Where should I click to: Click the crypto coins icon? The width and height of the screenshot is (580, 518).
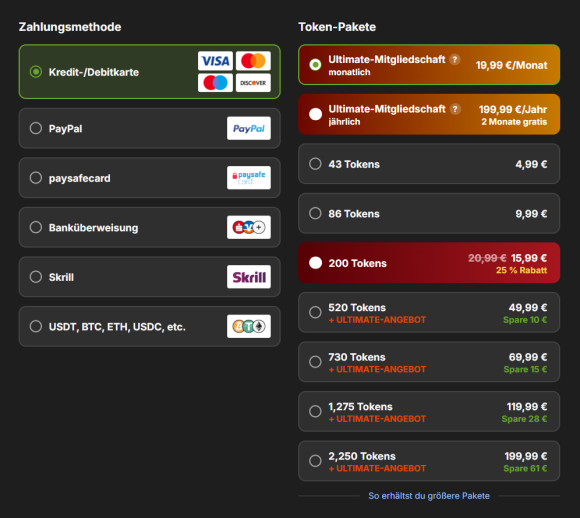(249, 326)
